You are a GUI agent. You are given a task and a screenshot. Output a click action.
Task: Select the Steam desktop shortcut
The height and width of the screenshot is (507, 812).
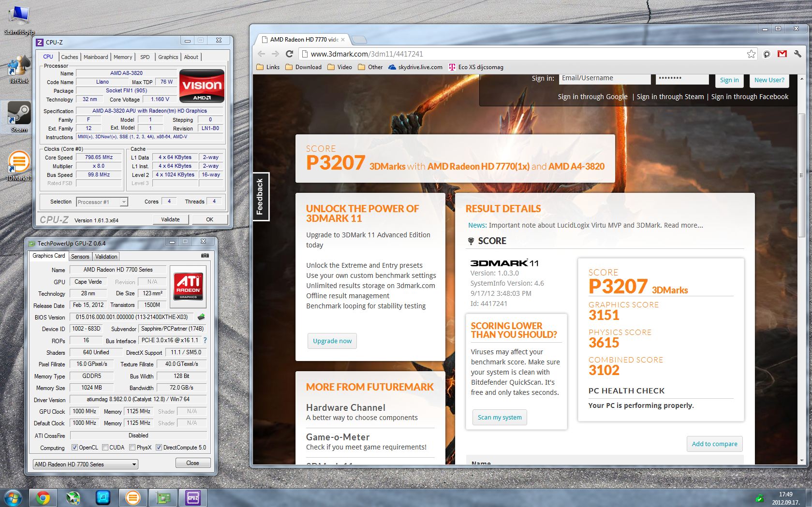(x=19, y=116)
